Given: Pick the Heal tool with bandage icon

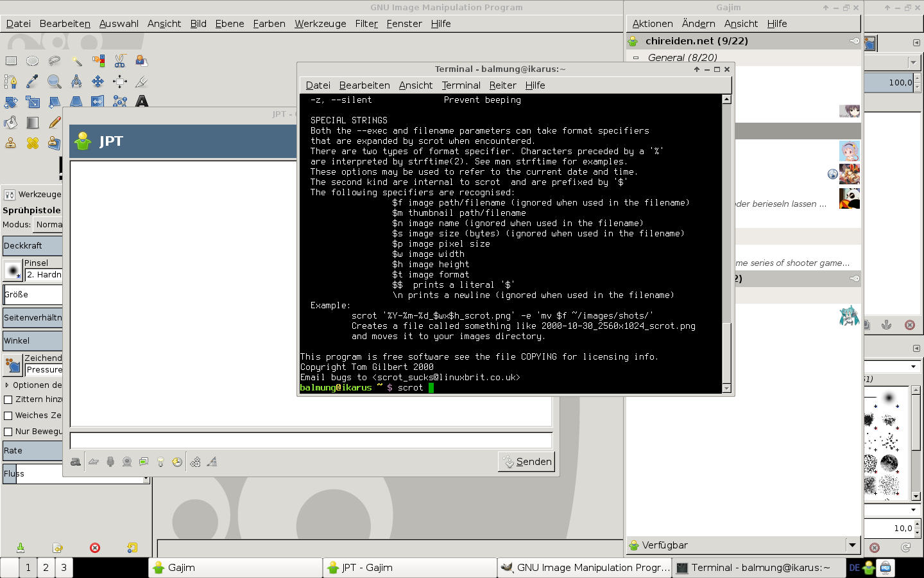Looking at the screenshot, I should [x=33, y=143].
